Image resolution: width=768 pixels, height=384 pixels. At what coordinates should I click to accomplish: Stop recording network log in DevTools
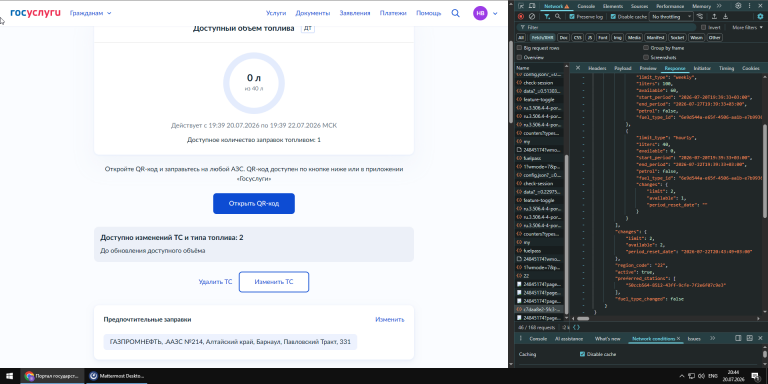pos(521,16)
